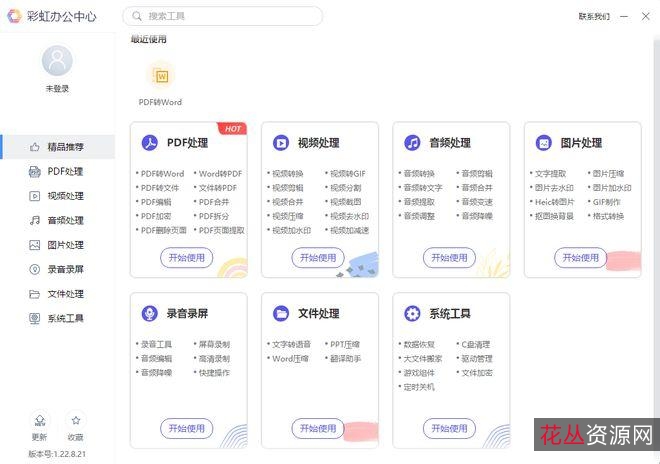Open the 文件转PDF tool
Image resolution: width=660 pixels, height=464 pixels.
coord(218,188)
